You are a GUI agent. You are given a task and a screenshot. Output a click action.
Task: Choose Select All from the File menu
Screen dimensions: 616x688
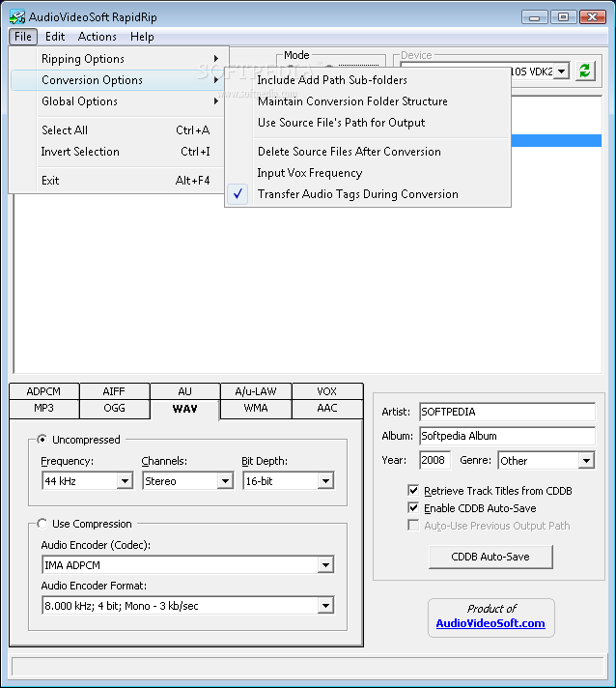(x=119, y=130)
